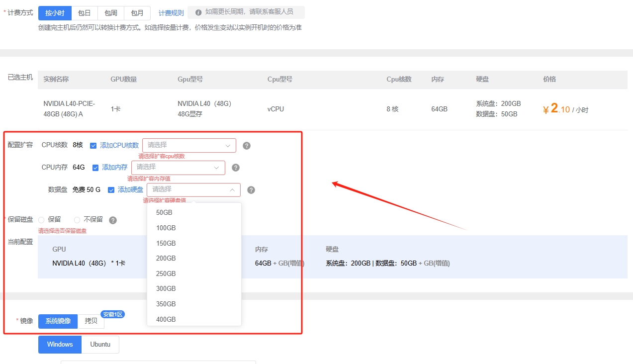633x364 pixels.
Task: Select the Ubuntu image tab
Action: tap(100, 344)
